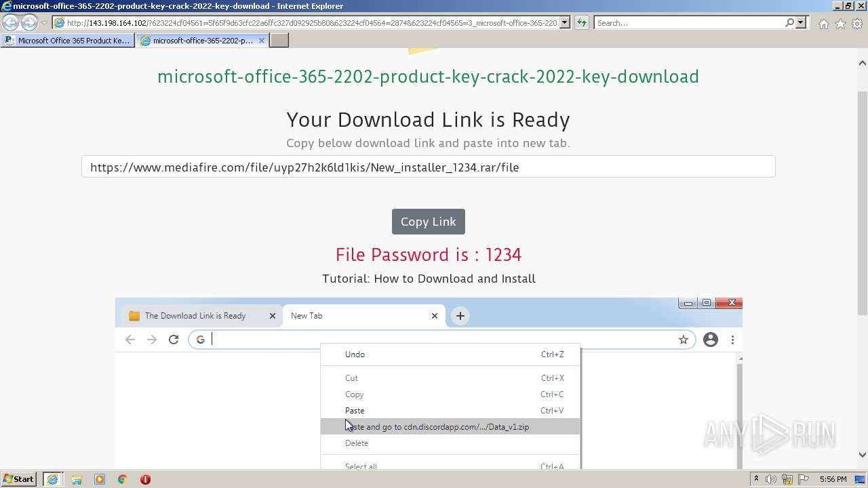Click the IE search box
Image resolution: width=868 pixels, height=488 pixels.
coord(690,22)
